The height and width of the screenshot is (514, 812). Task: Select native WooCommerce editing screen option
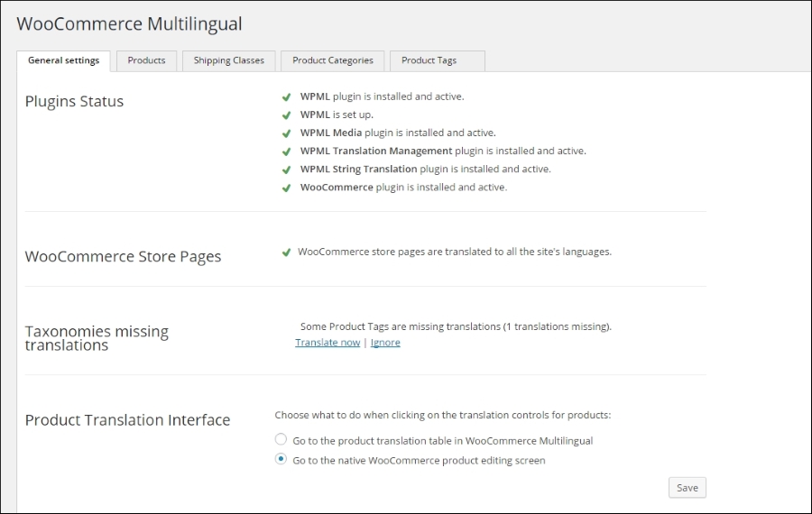(x=281, y=459)
